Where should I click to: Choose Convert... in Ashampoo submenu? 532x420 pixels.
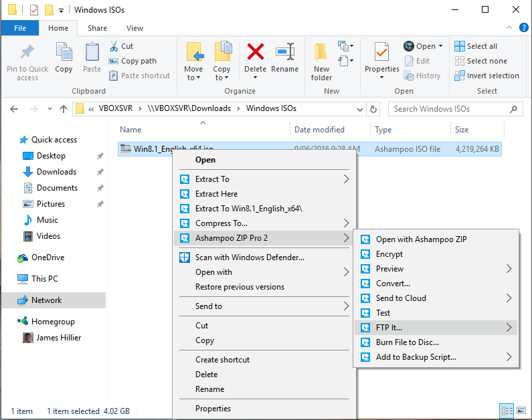(393, 284)
